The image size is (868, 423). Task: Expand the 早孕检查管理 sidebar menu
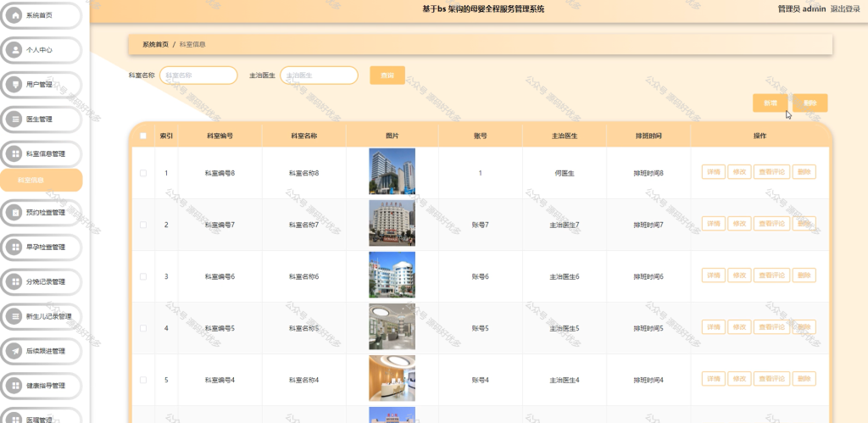pos(41,248)
